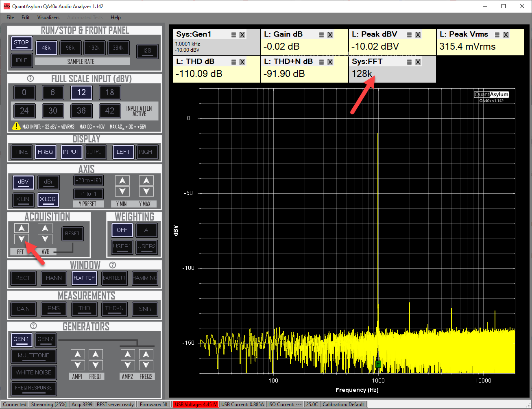Open menu icon on L: Peak Vrms tile
This screenshot has height=409, width=532.
(x=497, y=35)
